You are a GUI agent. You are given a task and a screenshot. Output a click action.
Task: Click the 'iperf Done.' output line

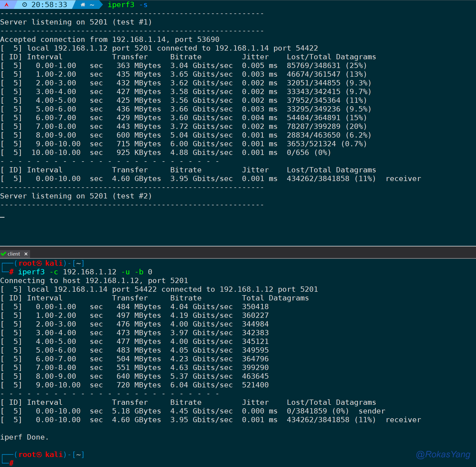(x=24, y=437)
